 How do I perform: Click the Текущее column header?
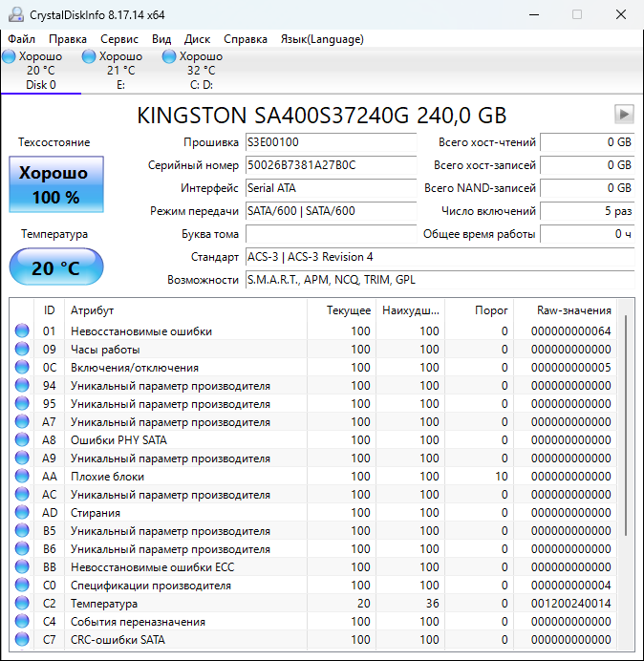(342, 310)
